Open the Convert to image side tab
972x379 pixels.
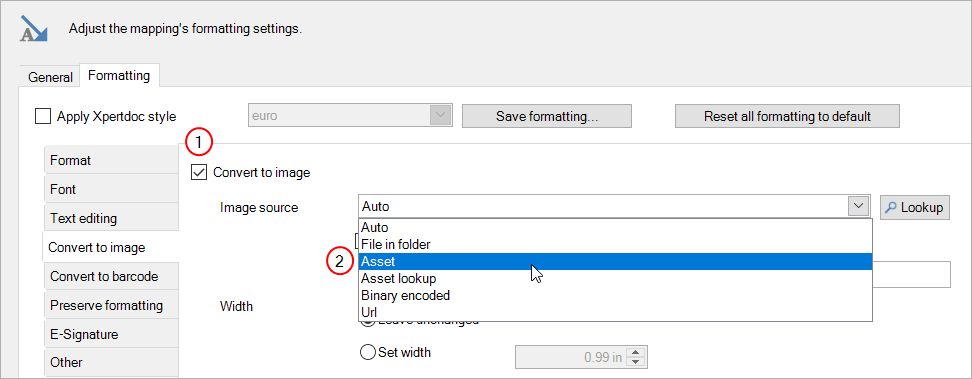coord(110,247)
